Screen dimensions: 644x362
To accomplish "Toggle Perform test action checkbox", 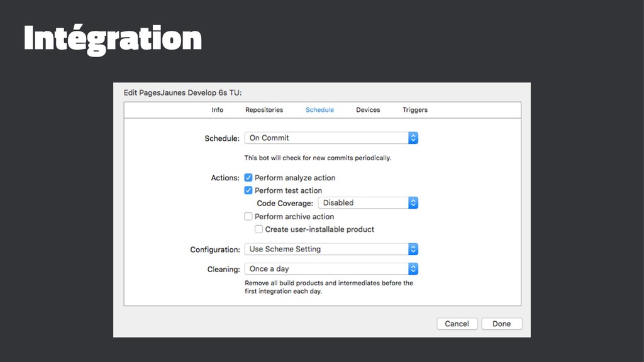I will click(248, 190).
